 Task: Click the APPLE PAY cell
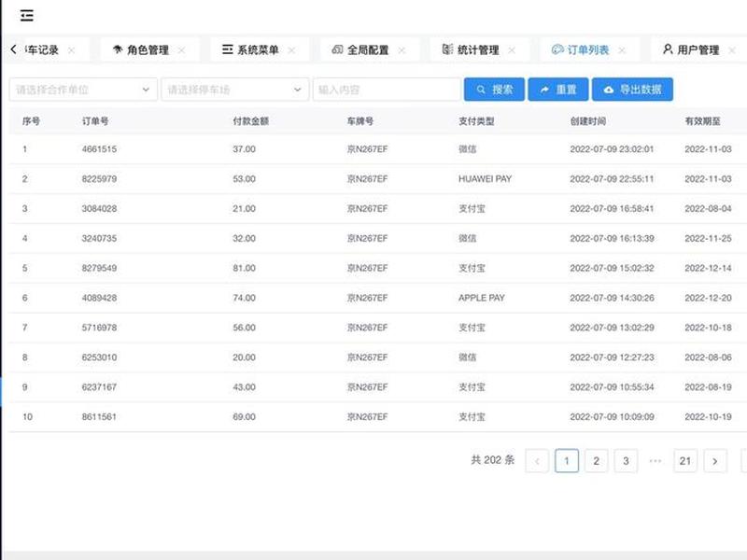click(482, 298)
